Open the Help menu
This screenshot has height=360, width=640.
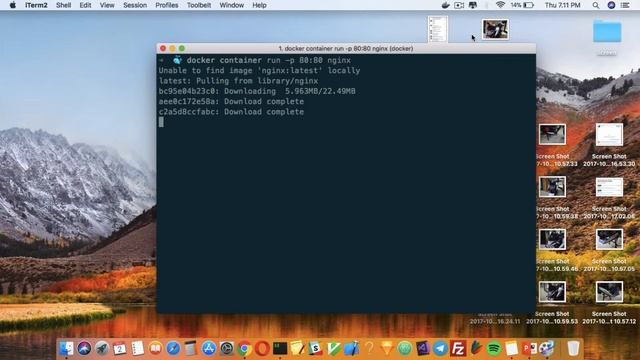[259, 5]
